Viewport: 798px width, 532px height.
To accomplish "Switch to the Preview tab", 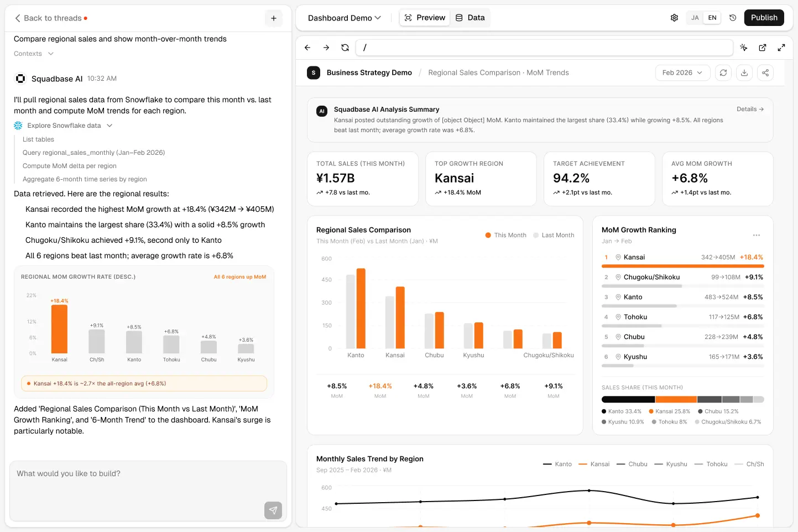I will point(425,18).
